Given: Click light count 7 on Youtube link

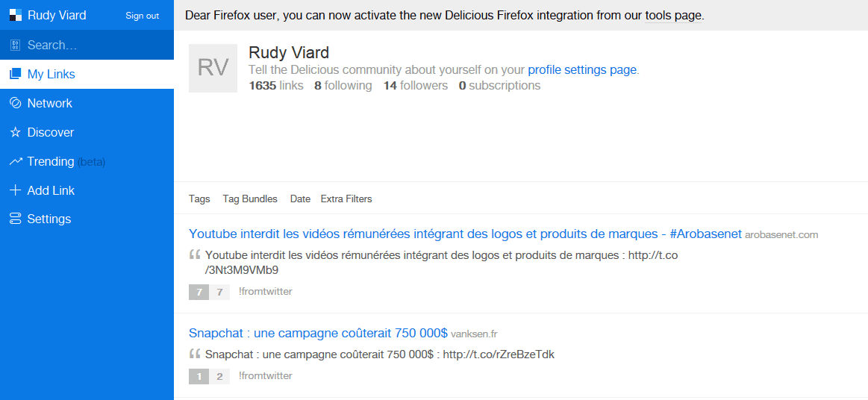Looking at the screenshot, I should pyautogui.click(x=219, y=292).
